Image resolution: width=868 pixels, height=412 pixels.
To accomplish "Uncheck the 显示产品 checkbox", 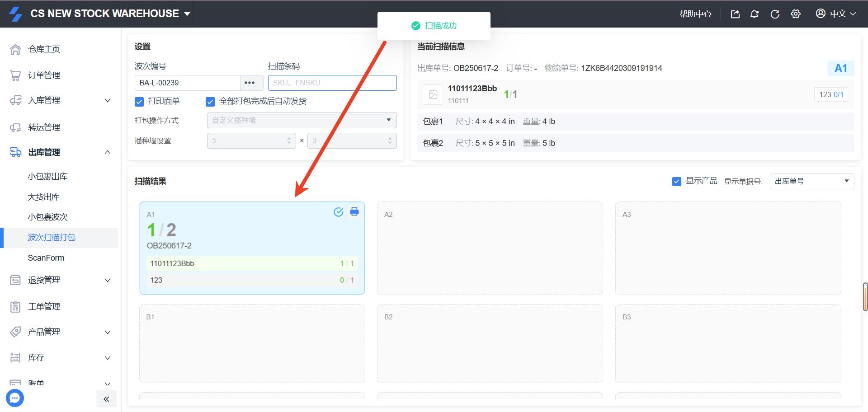I will (676, 182).
